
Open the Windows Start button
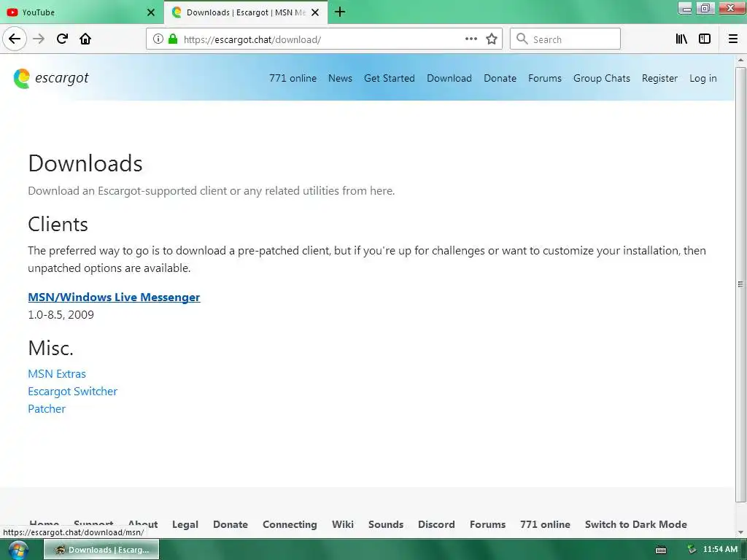(x=18, y=550)
